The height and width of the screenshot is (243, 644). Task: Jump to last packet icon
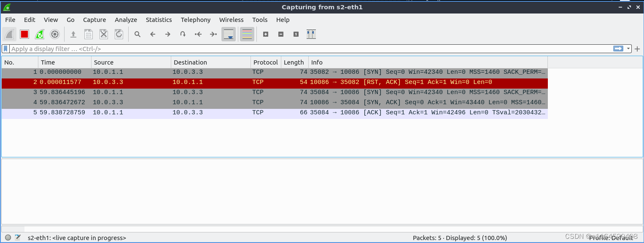pos(213,34)
